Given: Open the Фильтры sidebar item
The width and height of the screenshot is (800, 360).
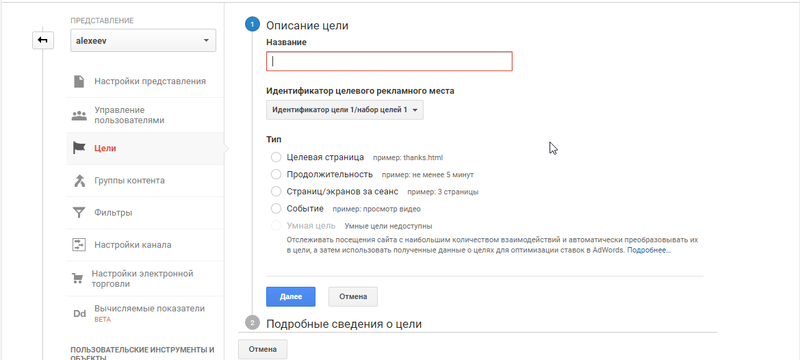Looking at the screenshot, I should coord(145,213).
